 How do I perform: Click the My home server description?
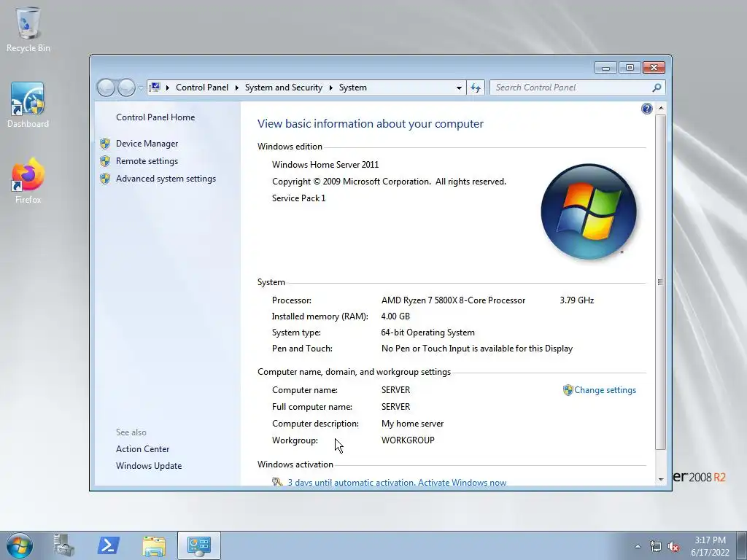(x=413, y=424)
